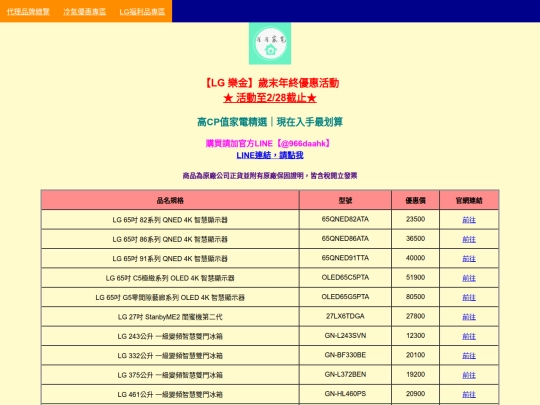Click the store logo house icon
Viewport: 540px width, 405px height.
click(x=270, y=44)
